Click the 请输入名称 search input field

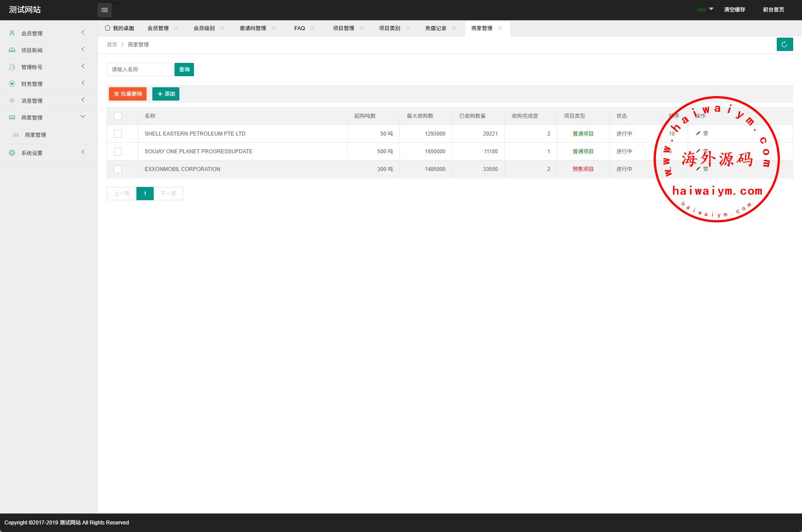click(x=139, y=70)
